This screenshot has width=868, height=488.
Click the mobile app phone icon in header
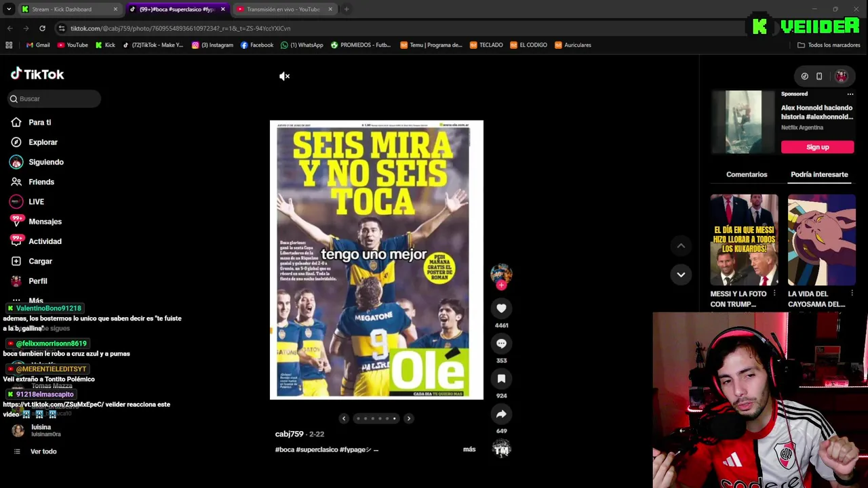pos(819,77)
